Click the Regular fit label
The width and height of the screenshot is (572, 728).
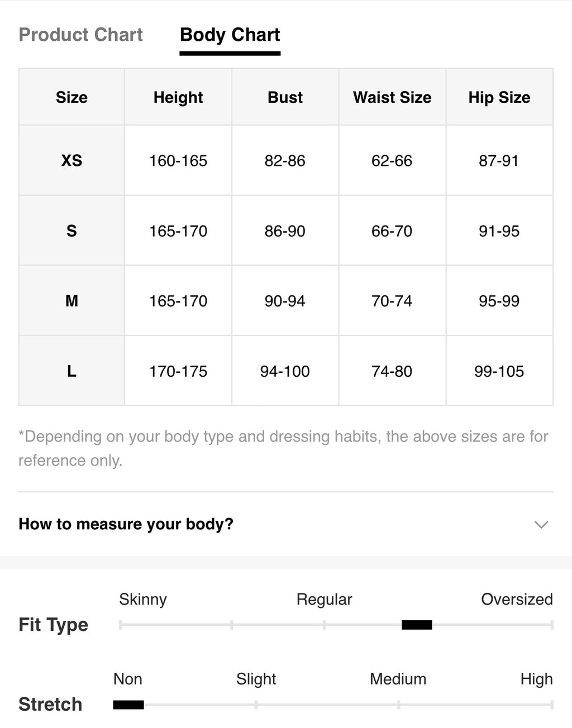click(x=324, y=599)
